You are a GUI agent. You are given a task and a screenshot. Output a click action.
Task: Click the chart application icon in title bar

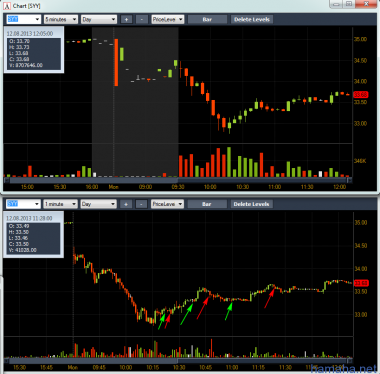click(7, 6)
